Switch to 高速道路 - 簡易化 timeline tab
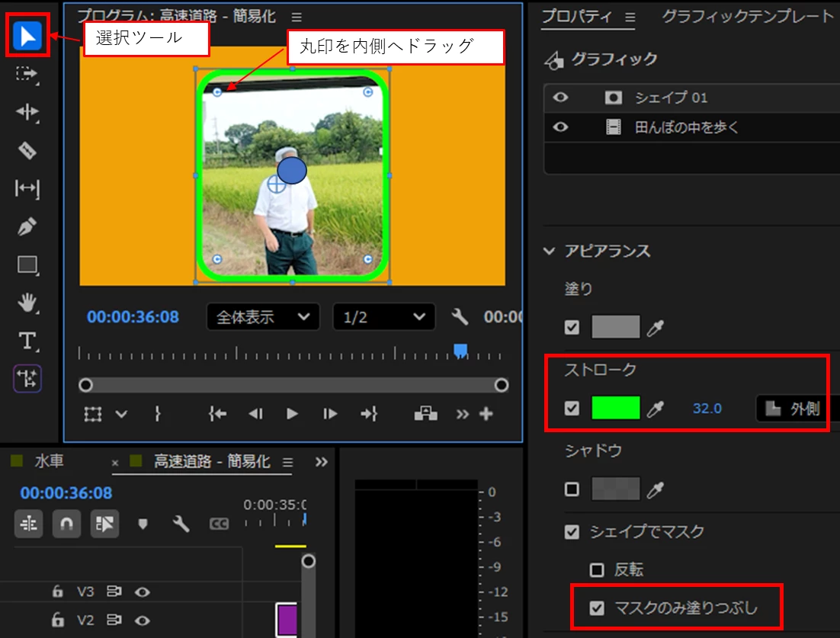Screen dimensions: 840x638 212,461
